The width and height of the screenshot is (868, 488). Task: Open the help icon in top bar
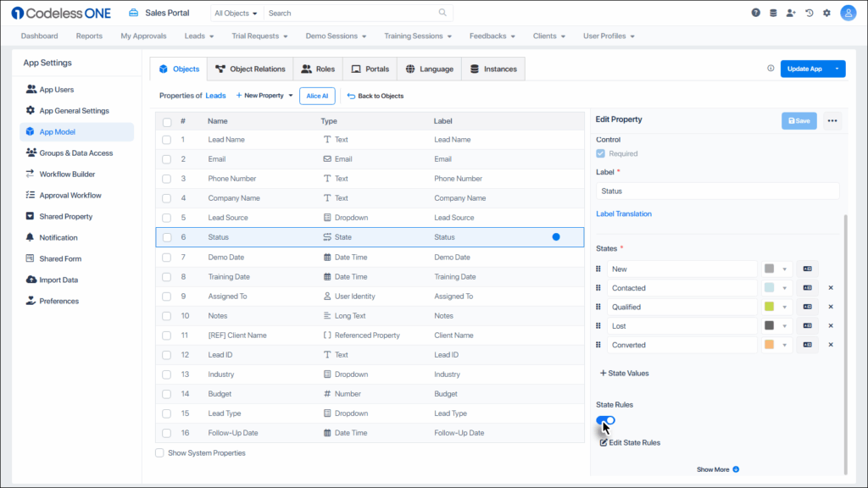point(756,13)
